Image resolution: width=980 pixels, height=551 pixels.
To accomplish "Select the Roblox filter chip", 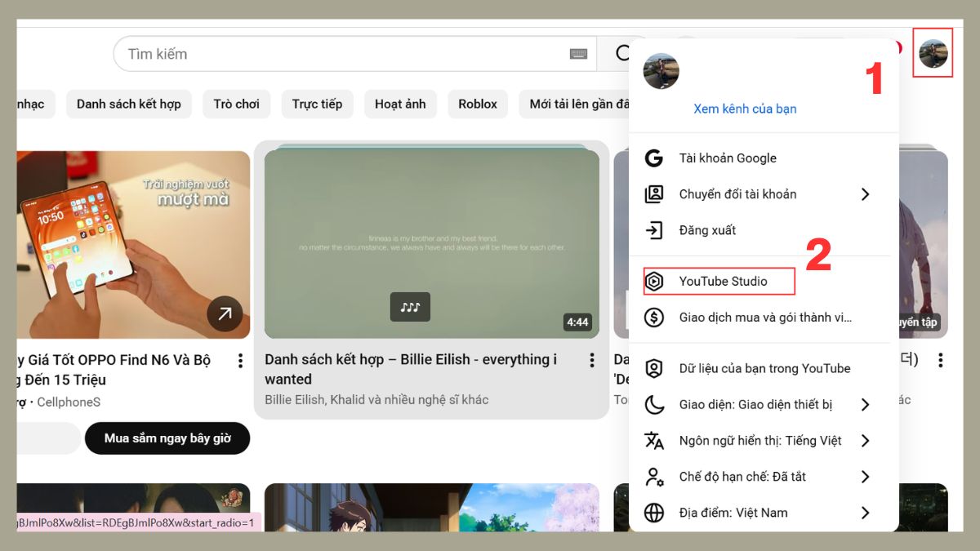I will [x=478, y=104].
